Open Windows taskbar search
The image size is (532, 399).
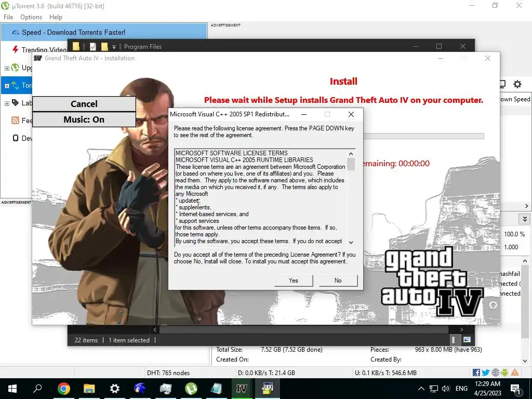(37, 389)
